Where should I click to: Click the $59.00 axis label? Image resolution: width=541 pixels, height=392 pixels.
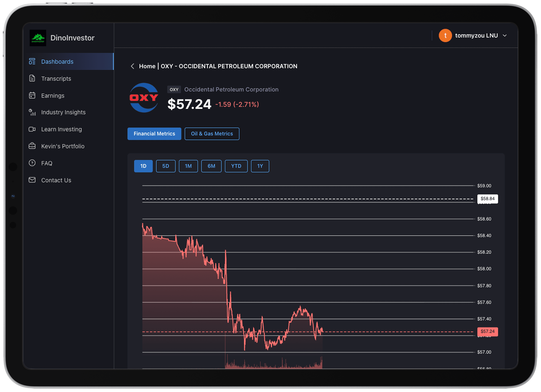tap(484, 186)
